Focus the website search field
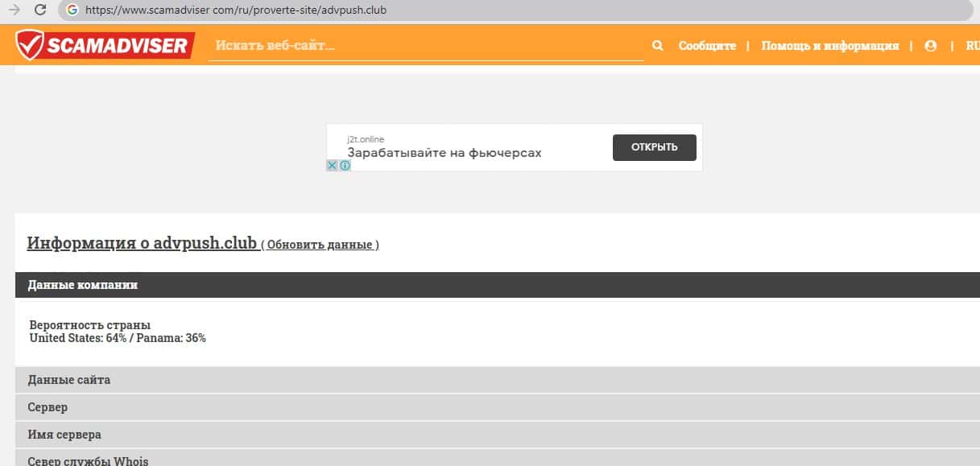 pos(426,46)
